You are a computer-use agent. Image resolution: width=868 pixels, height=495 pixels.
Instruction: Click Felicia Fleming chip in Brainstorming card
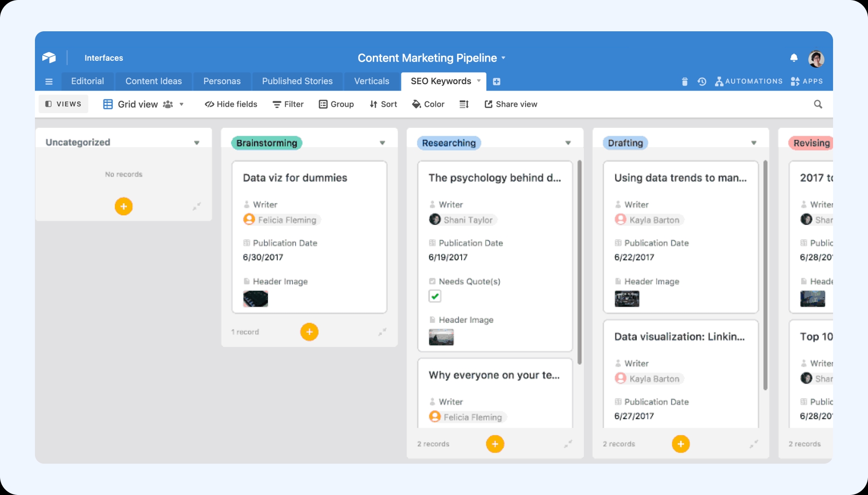(x=282, y=220)
